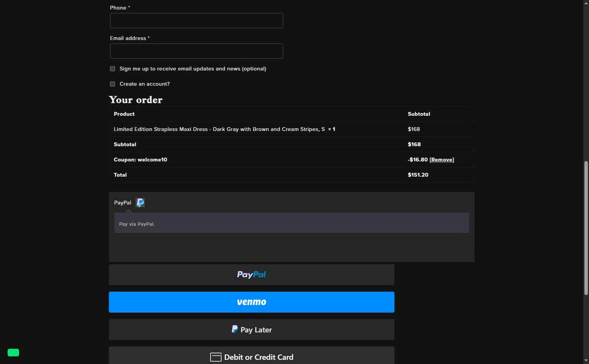Screen dimensions: 589x364
Task: Click the 'PayPal' payment method label
Action: (123, 203)
